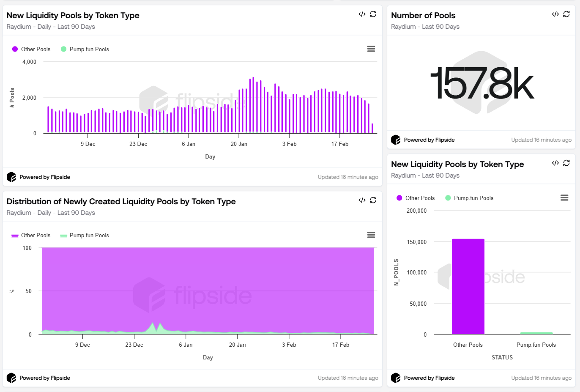The image size is (580, 392).
Task: Open hamburger menu of distribution area chart
Action: (x=371, y=235)
